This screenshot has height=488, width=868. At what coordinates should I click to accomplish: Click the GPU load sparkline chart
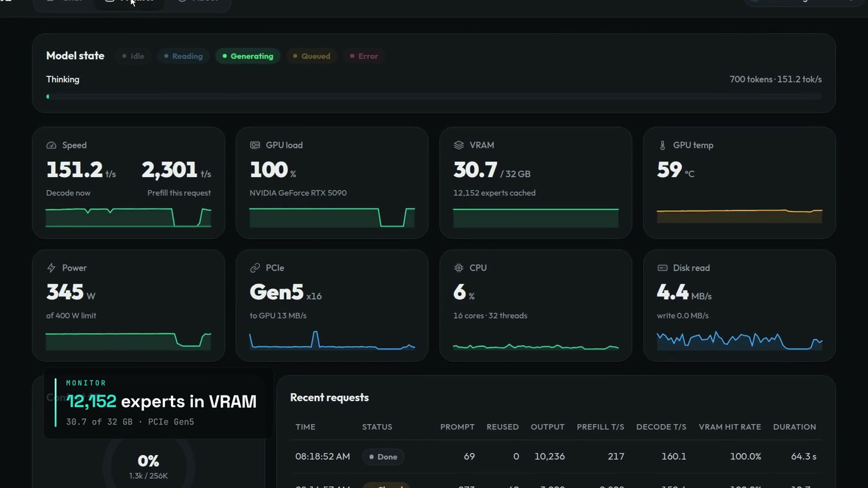[332, 217]
